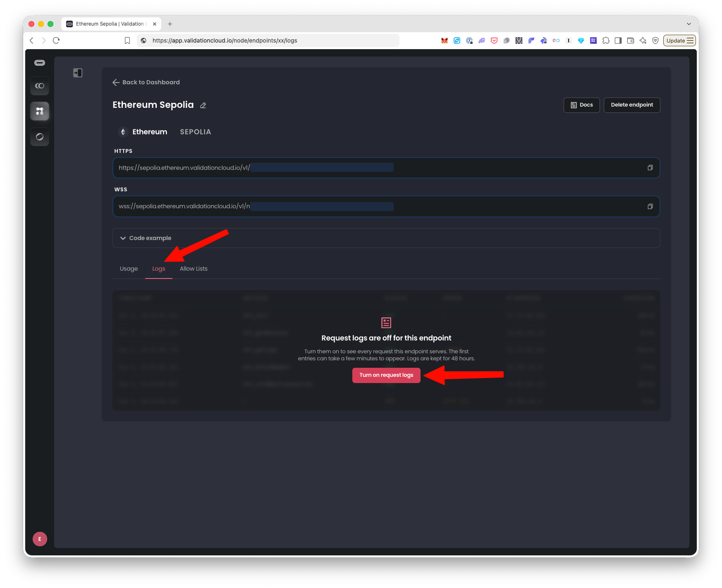Click the HTTPS endpoint field
Viewport: 722px width, 588px height.
click(x=386, y=168)
